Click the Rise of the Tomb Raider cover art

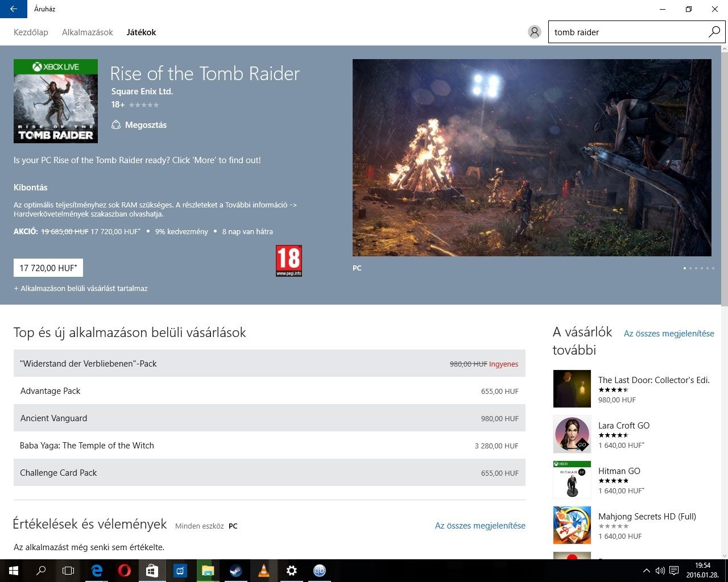[56, 101]
